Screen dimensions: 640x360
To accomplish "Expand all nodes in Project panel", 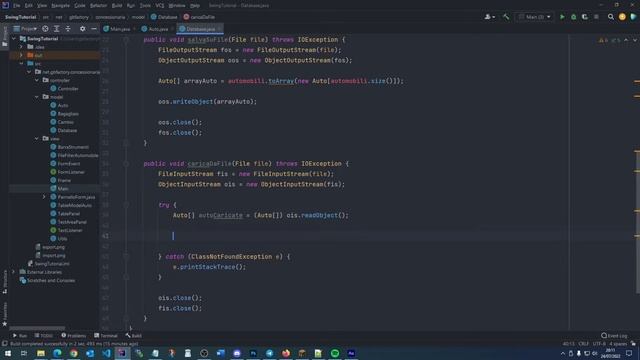I will coord(57,29).
